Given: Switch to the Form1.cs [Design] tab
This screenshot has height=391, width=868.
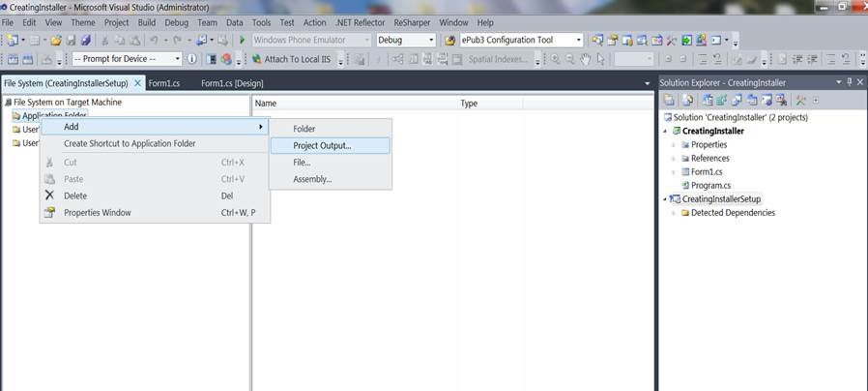Looking at the screenshot, I should pyautogui.click(x=232, y=83).
